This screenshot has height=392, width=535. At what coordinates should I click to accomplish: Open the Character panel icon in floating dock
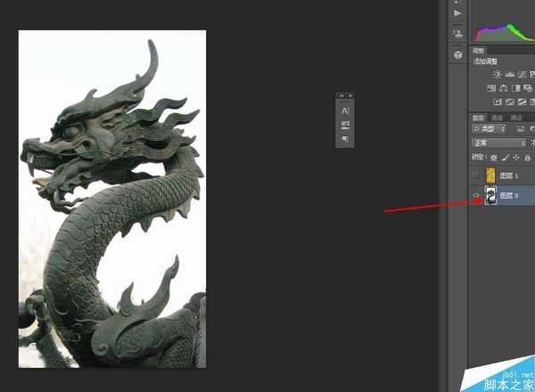[x=345, y=109]
